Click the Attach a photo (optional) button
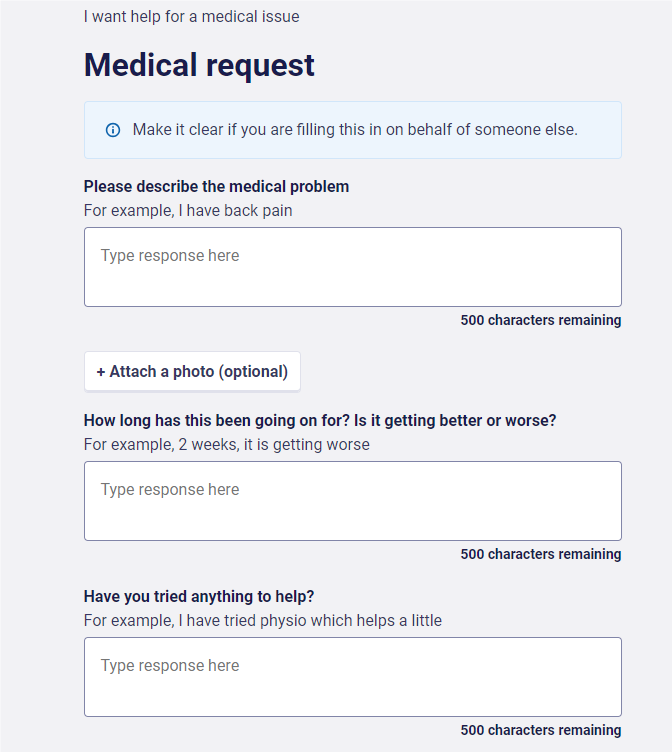Viewport: 672px width, 752px height. [192, 372]
